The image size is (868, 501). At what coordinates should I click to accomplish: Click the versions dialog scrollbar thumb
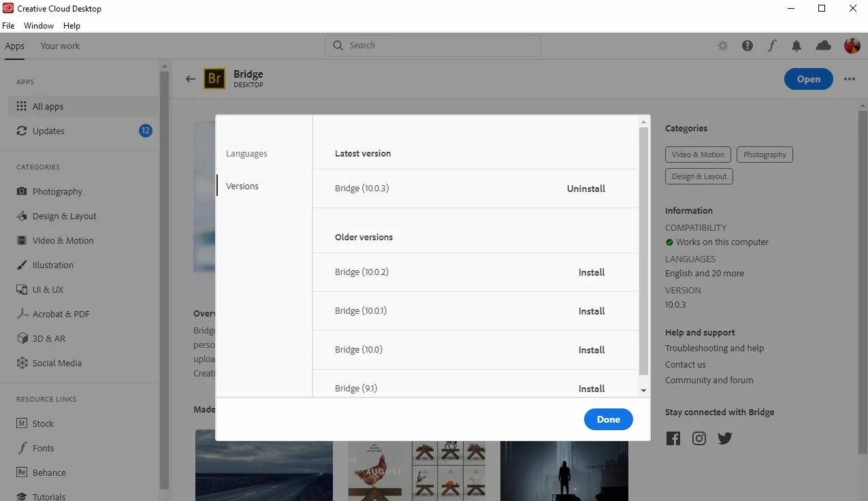644,251
